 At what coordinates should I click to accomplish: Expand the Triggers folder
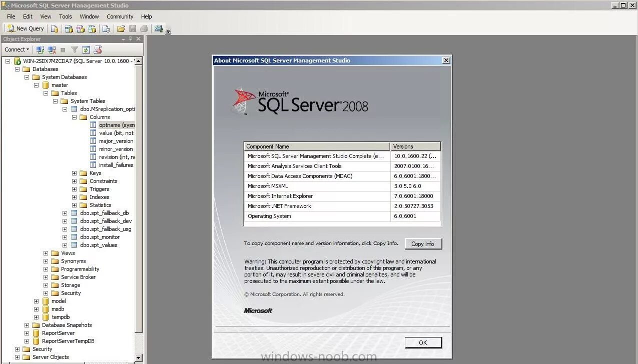pos(74,189)
